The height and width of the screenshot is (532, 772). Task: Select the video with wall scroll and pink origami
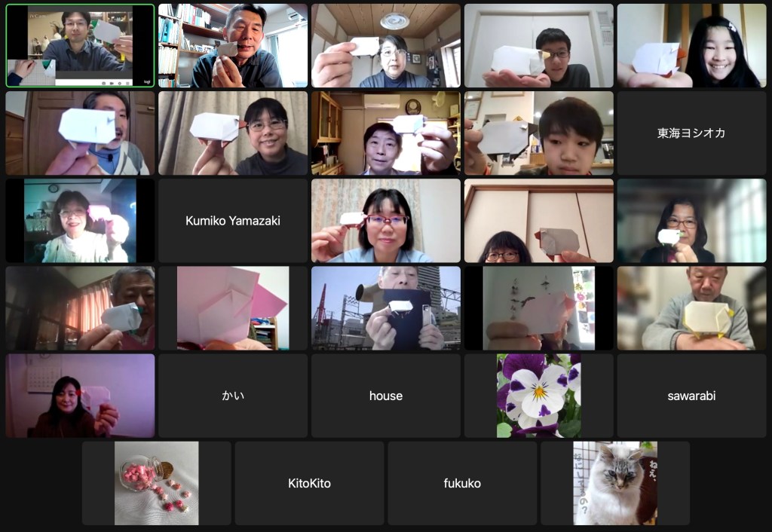(x=538, y=308)
